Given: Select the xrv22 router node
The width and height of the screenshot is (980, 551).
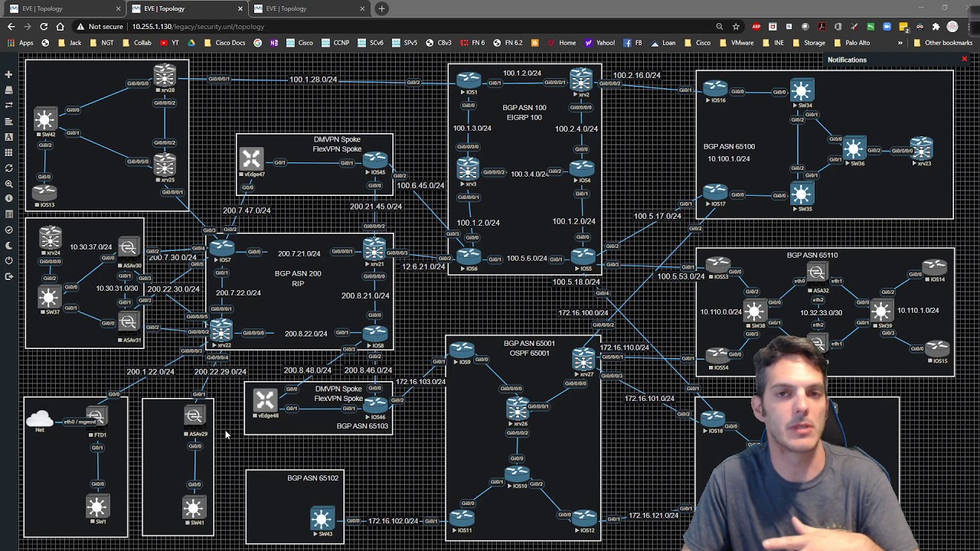Looking at the screenshot, I should tap(221, 330).
